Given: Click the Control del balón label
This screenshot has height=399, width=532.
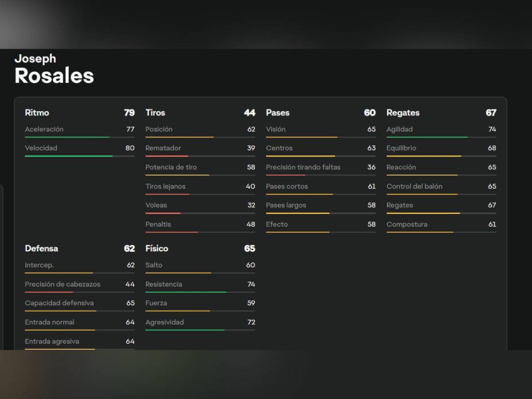Looking at the screenshot, I should pyautogui.click(x=414, y=186).
